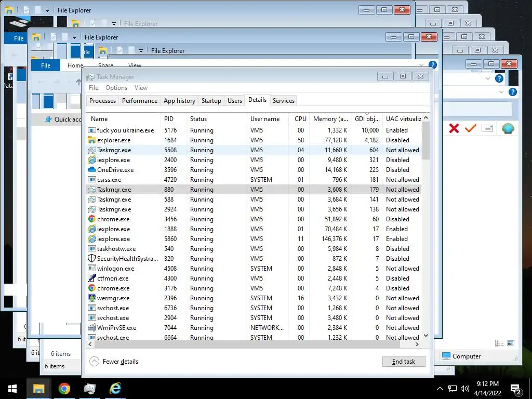This screenshot has height=399, width=532.
Task: Open File Explorer from the taskbar
Action: point(38,389)
